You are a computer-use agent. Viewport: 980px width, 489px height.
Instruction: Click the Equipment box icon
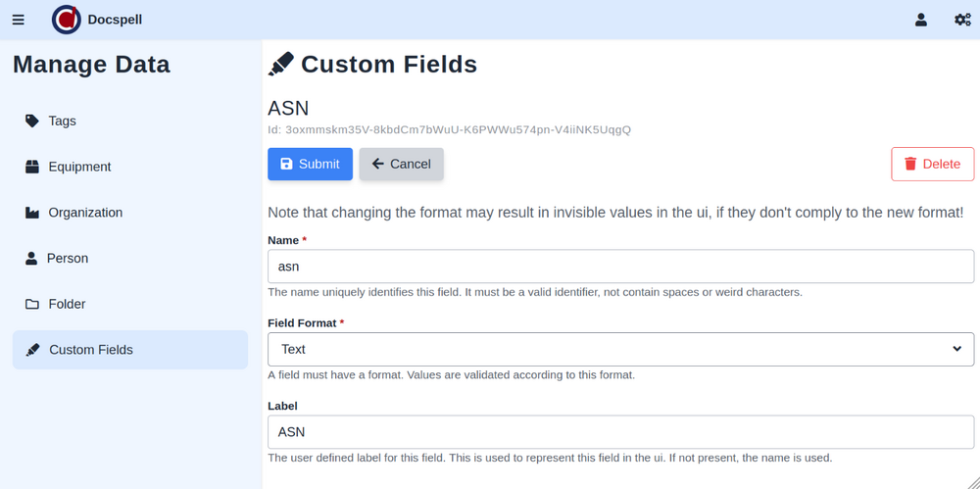[32, 167]
